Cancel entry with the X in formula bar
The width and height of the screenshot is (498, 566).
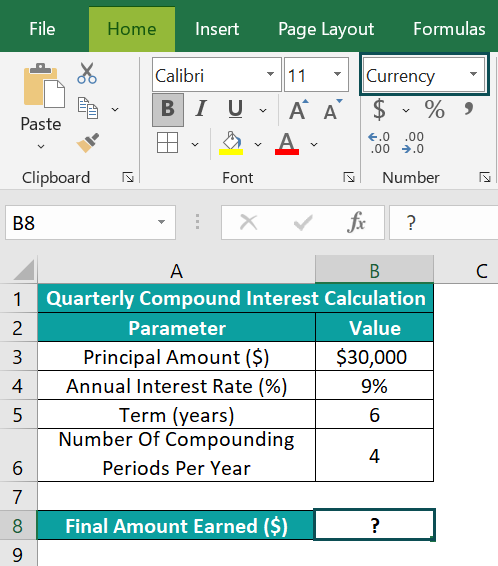point(249,222)
